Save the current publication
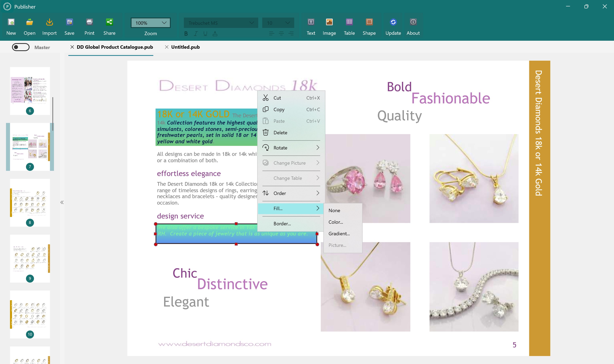Screen dimensions: 614x364 70,26
